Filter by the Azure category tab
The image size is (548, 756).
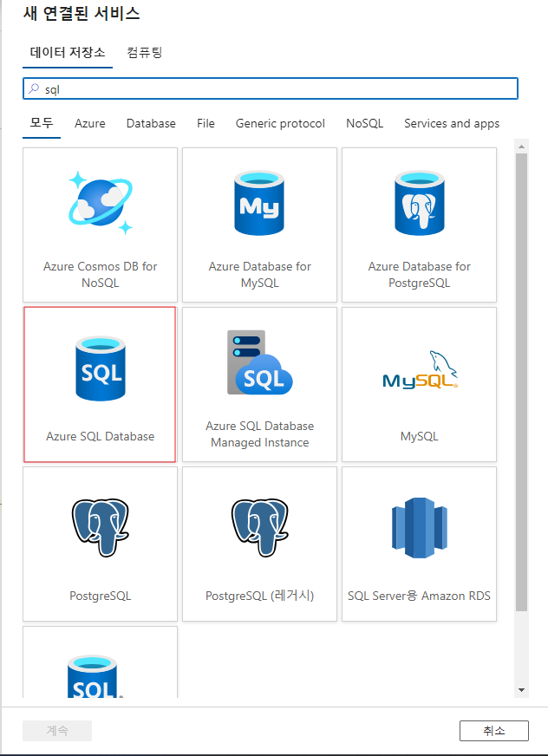(89, 123)
